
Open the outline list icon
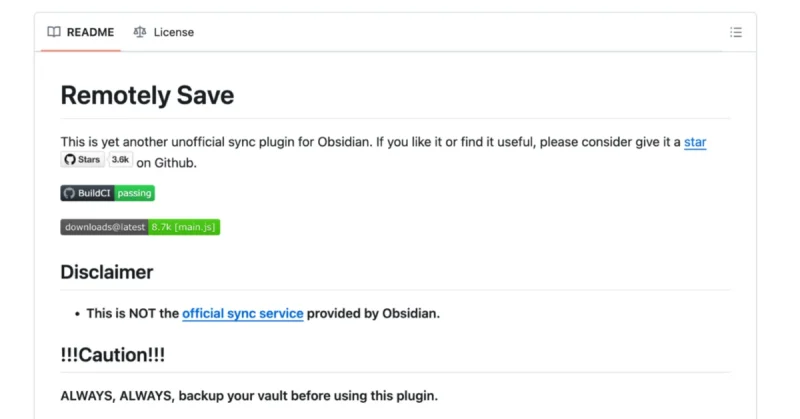click(736, 32)
